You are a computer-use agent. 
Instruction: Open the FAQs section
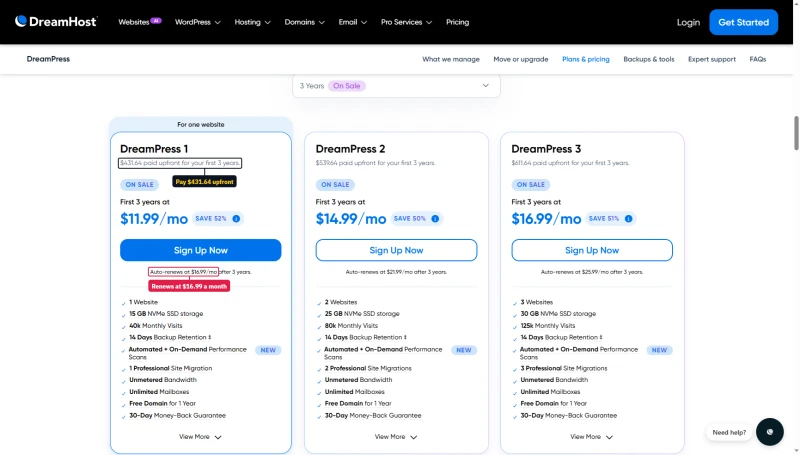point(758,59)
